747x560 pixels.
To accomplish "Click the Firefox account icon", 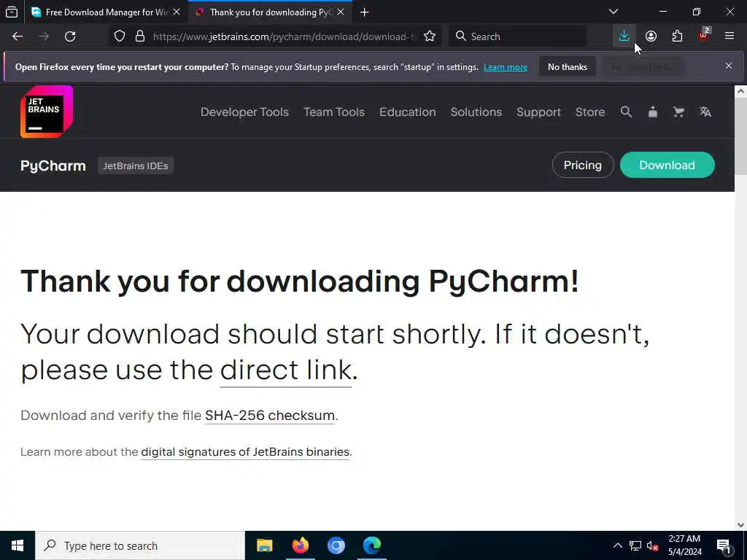I will (x=651, y=36).
